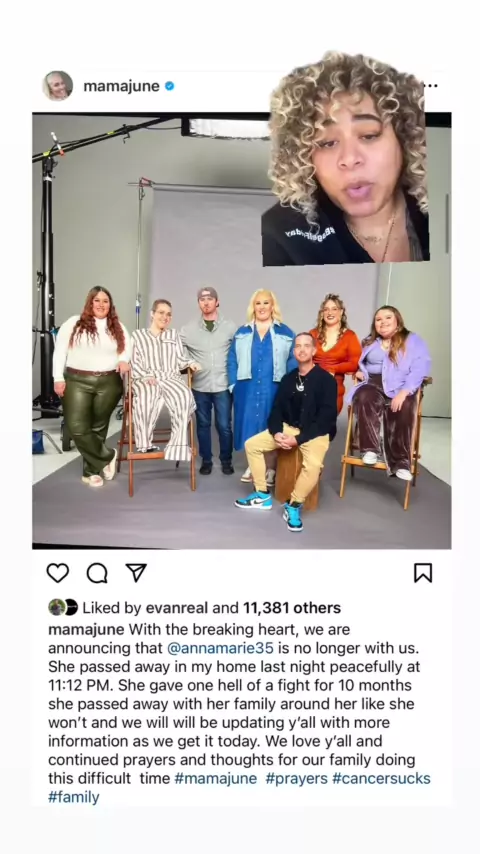The height and width of the screenshot is (854, 480).
Task: Click the bold mamajune name starting the caption
Action: click(86, 630)
